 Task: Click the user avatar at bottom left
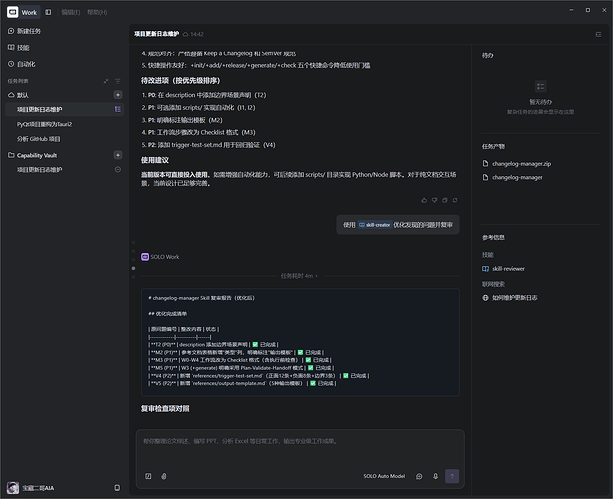(x=13, y=488)
